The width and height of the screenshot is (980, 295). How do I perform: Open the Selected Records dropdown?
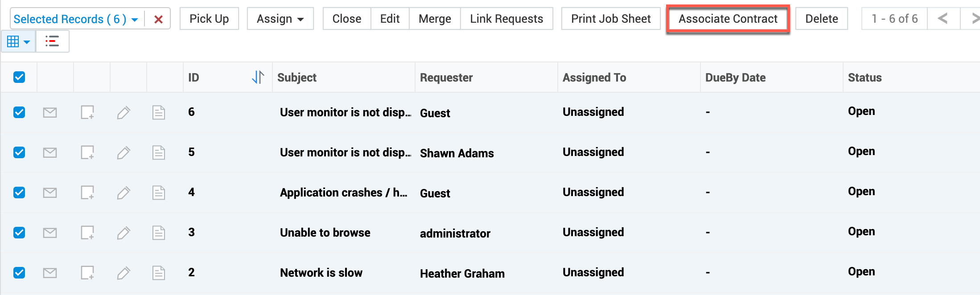(76, 19)
